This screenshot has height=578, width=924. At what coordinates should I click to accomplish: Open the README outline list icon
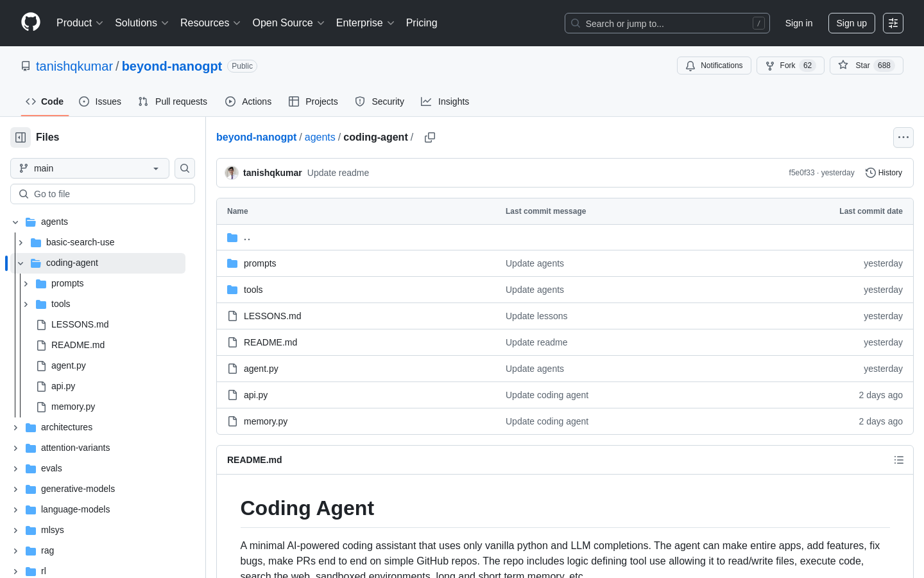[x=899, y=460]
